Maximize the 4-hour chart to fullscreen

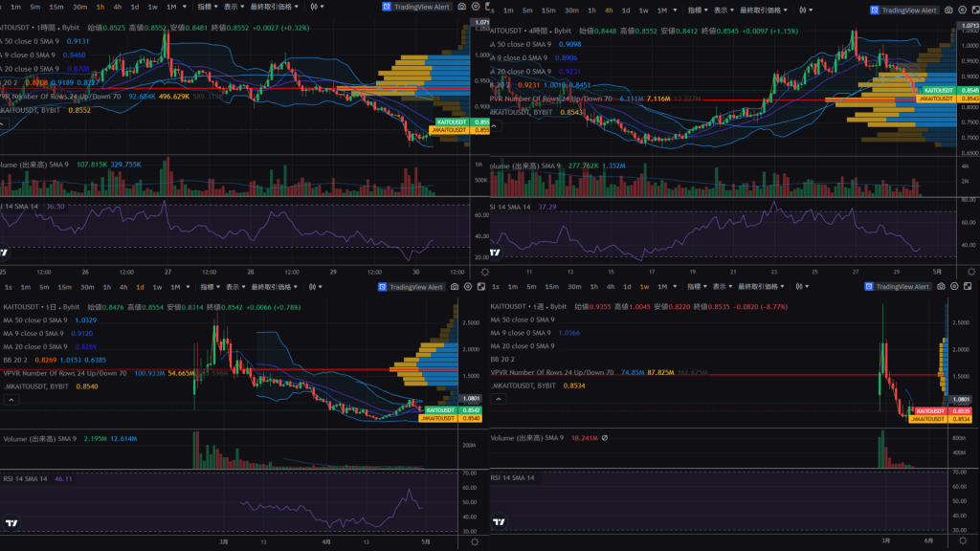(973, 10)
